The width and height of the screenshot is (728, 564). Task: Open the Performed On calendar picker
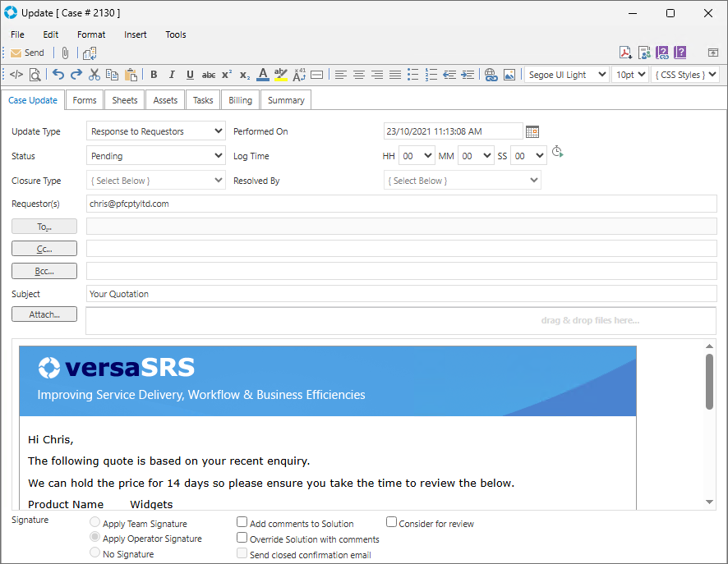[532, 131]
